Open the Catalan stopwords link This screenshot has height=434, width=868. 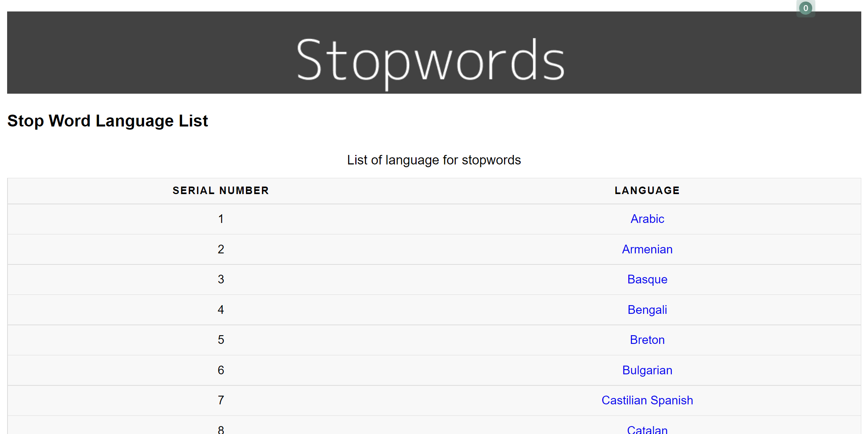coord(647,430)
